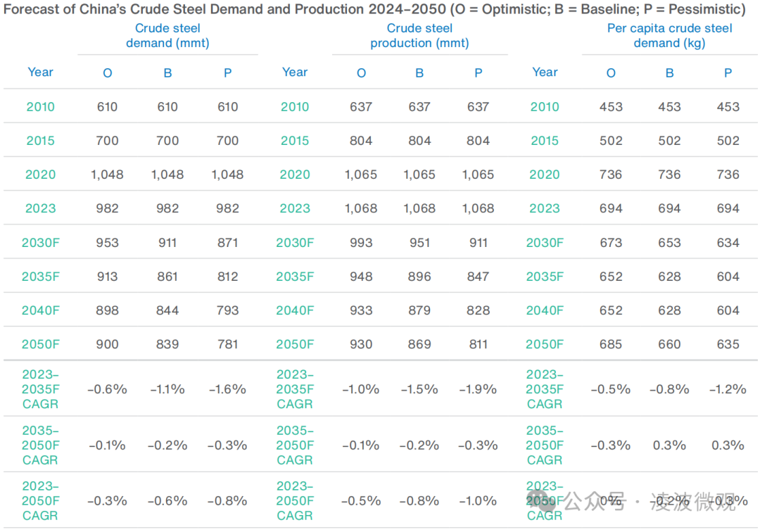Select the 'Crude steel production (mmt)' column header
This screenshot has width=760, height=532.
(x=419, y=36)
